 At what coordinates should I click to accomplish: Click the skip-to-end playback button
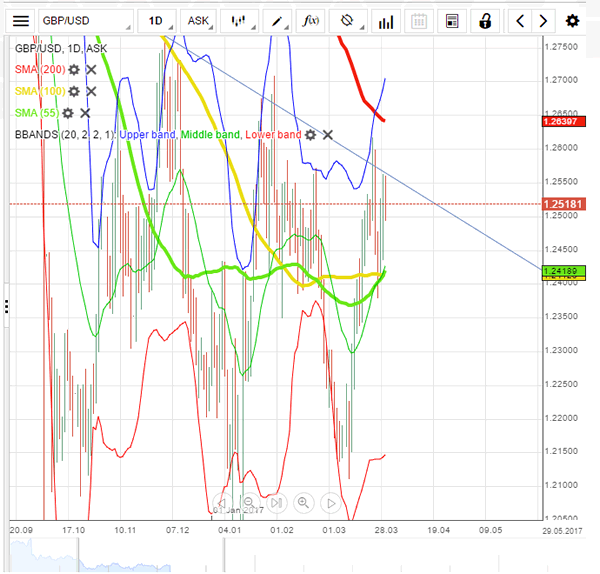coord(276,503)
